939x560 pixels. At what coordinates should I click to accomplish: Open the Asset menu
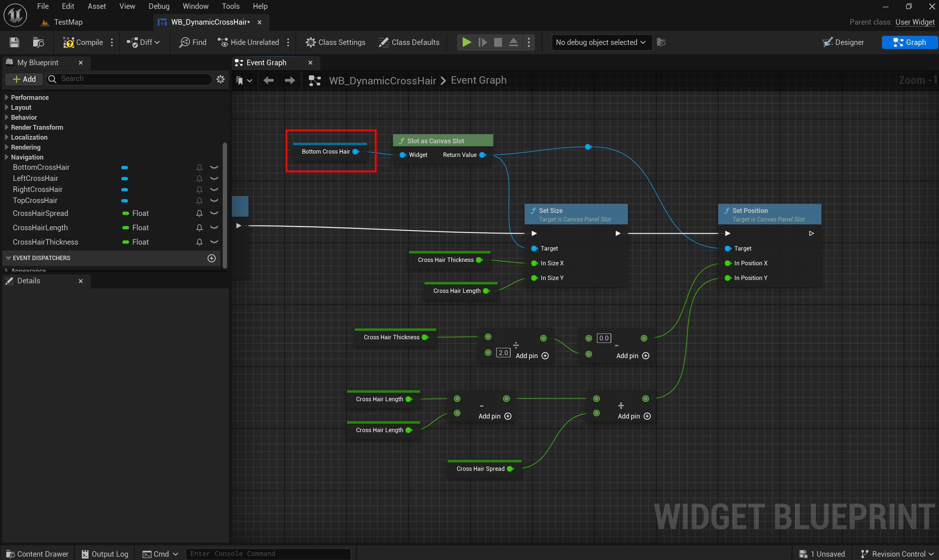97,6
